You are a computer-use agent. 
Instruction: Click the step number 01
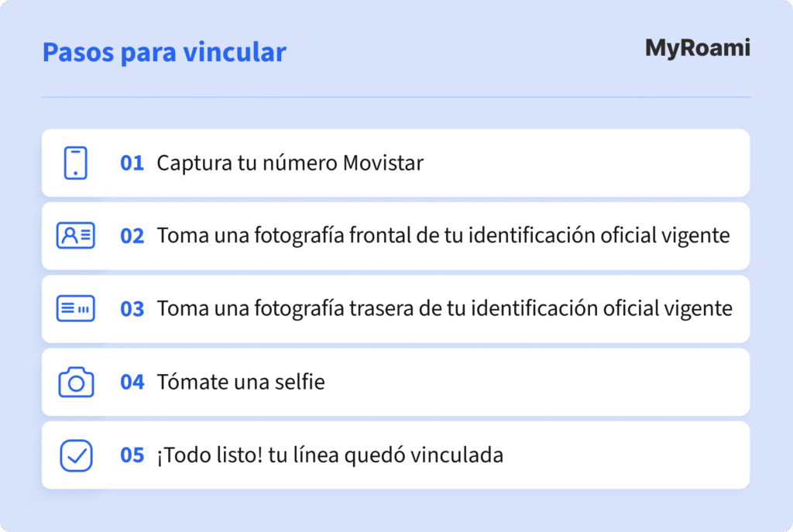132,163
